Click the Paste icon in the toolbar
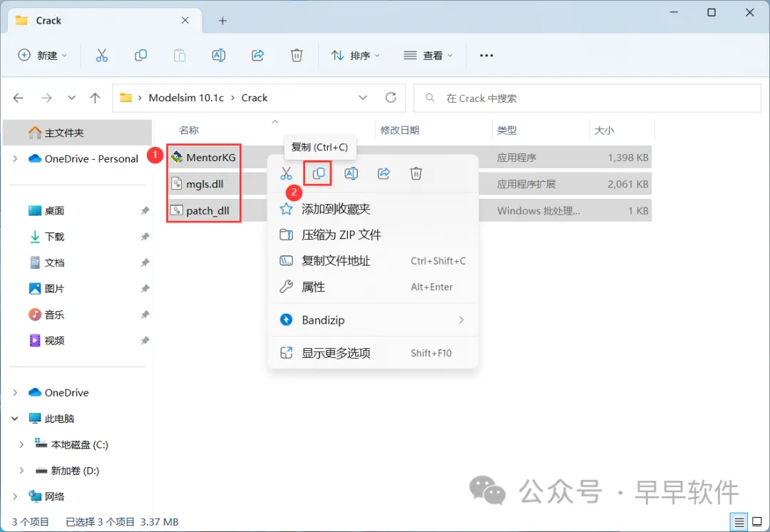This screenshot has height=532, width=770. (x=180, y=56)
